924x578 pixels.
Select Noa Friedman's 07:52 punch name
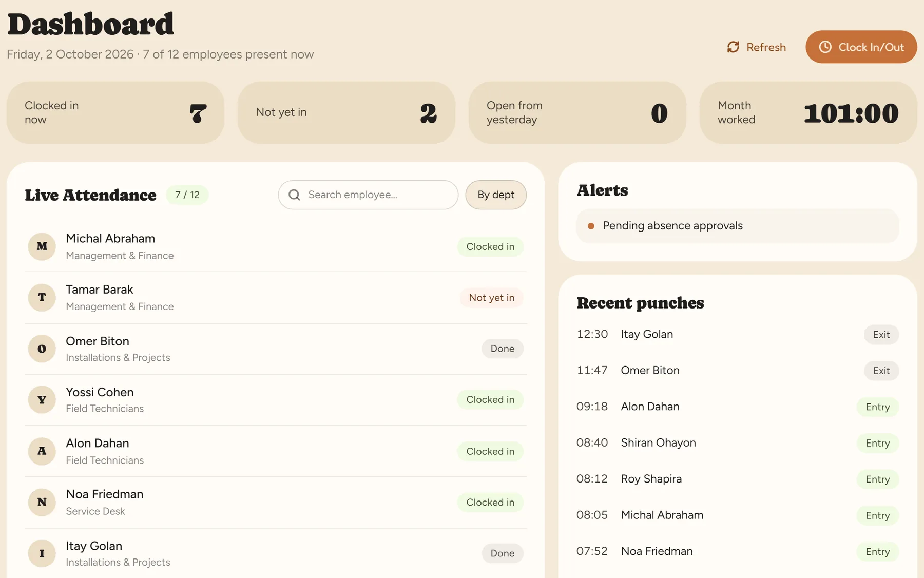[657, 551]
